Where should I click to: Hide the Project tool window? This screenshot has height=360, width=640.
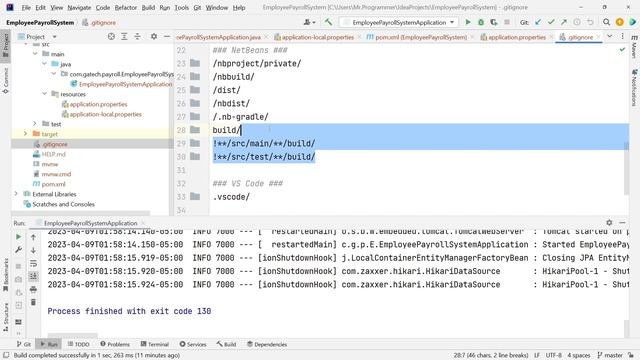click(x=167, y=36)
